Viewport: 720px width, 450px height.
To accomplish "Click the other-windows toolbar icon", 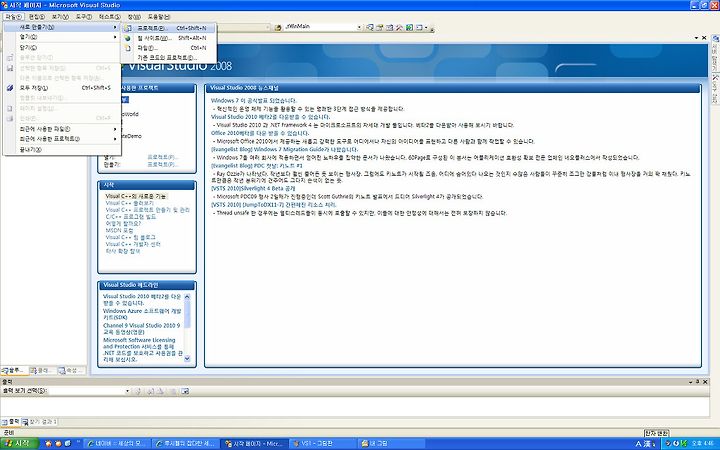I will 419,28.
